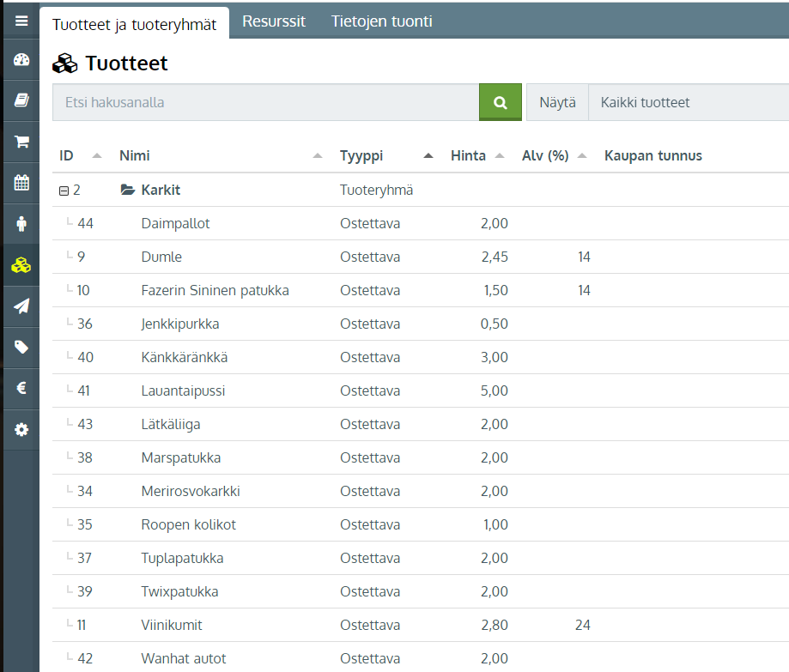Open the price tag section
Image resolution: width=789 pixels, height=672 pixels.
[x=21, y=347]
